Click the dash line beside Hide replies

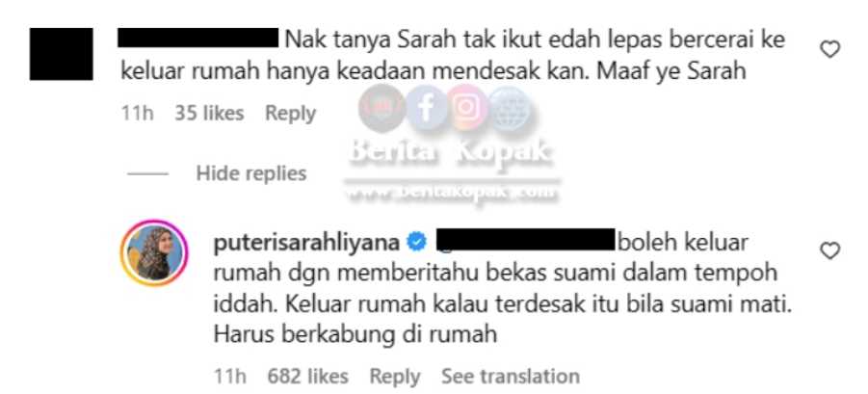(147, 173)
